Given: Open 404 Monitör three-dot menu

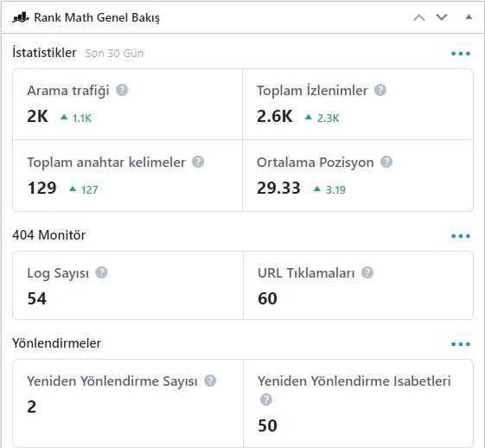Looking at the screenshot, I should (461, 236).
